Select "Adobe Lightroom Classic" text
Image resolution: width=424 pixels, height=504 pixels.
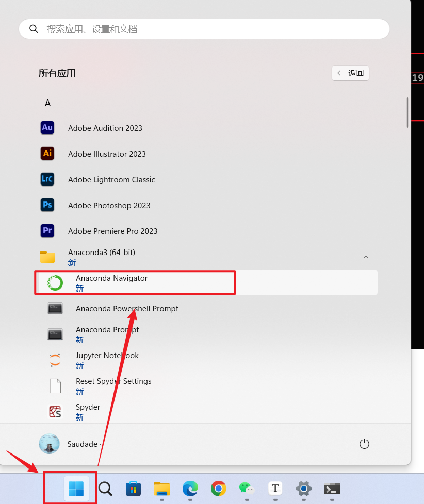[111, 179]
